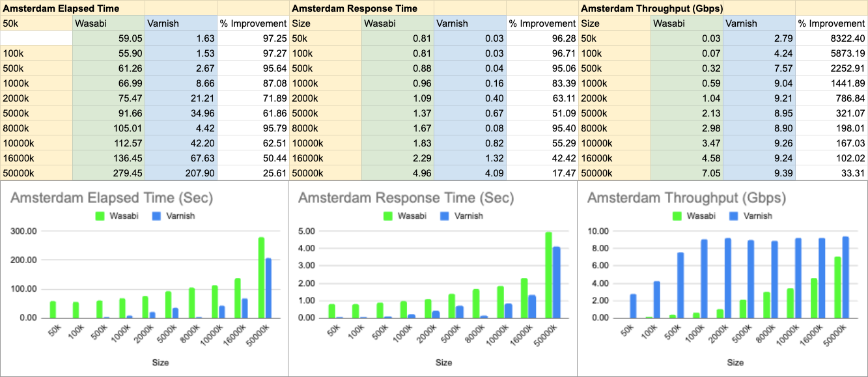The height and width of the screenshot is (377, 868).
Task: Select the cell with value 1441.89
Action: pyautogui.click(x=832, y=83)
